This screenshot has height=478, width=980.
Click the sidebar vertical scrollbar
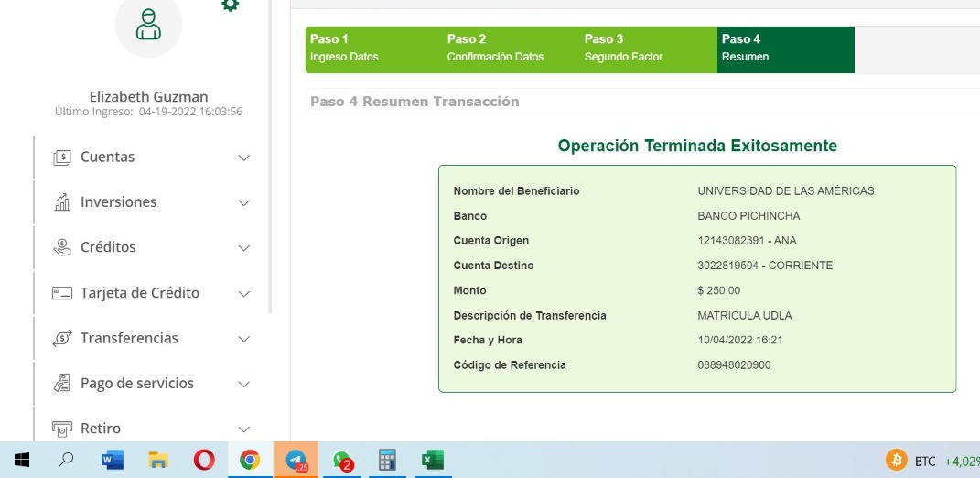coord(270,156)
